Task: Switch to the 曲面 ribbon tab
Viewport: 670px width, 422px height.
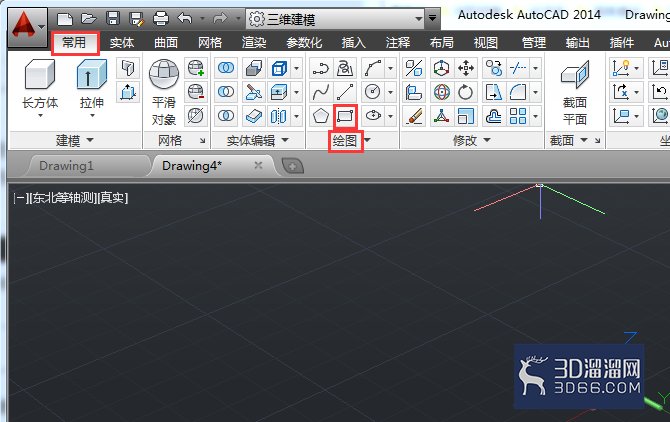Action: [x=166, y=43]
